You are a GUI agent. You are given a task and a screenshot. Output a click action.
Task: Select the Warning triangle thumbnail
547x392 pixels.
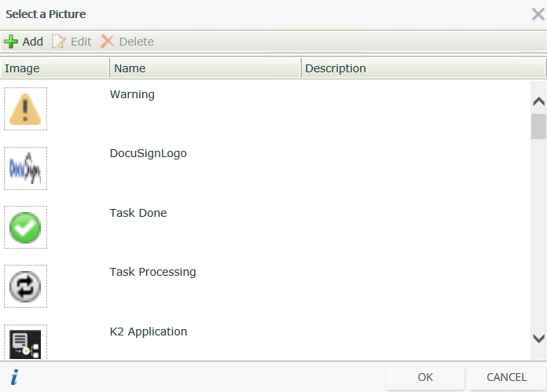click(x=25, y=109)
